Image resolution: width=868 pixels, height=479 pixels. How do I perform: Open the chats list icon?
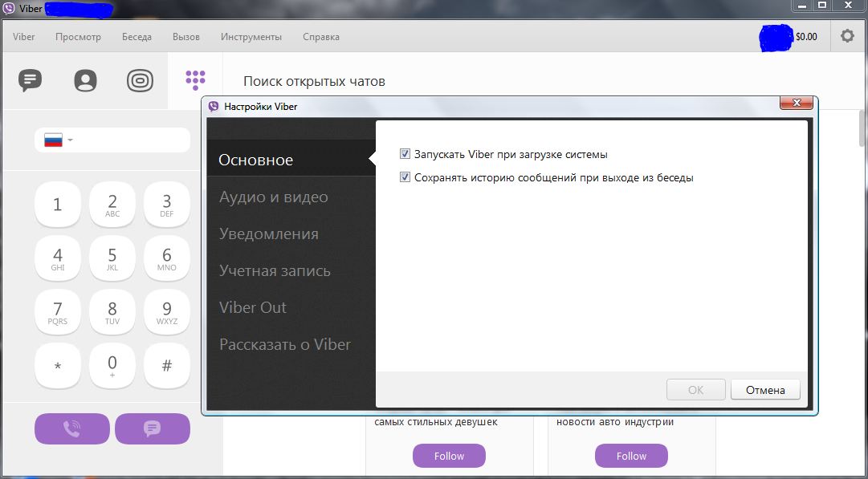[x=31, y=80]
